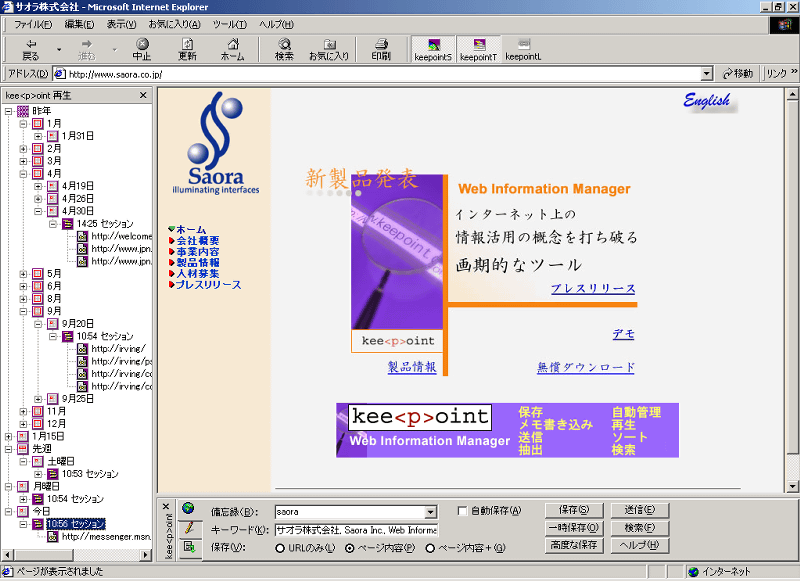Click the 一時保存 button
This screenshot has height=581, width=800.
[x=574, y=528]
